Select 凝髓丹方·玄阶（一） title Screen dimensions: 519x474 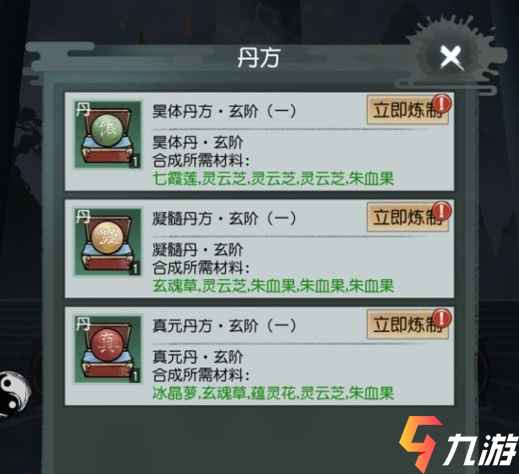[224, 219]
